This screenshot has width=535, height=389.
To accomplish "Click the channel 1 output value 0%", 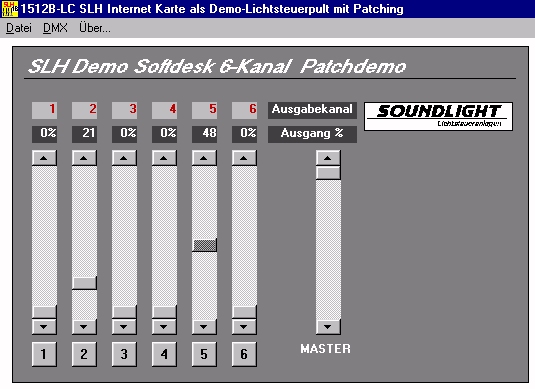I will (x=44, y=134).
